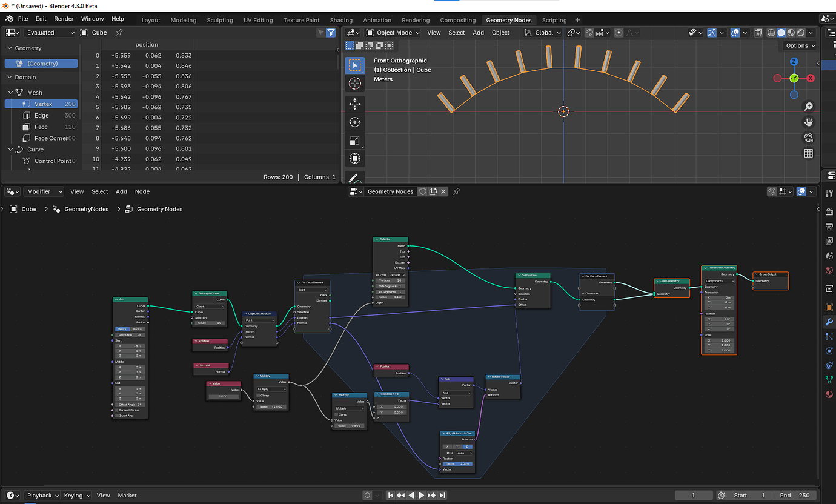
Task: Enable proportional editing in viewport header
Action: (619, 33)
